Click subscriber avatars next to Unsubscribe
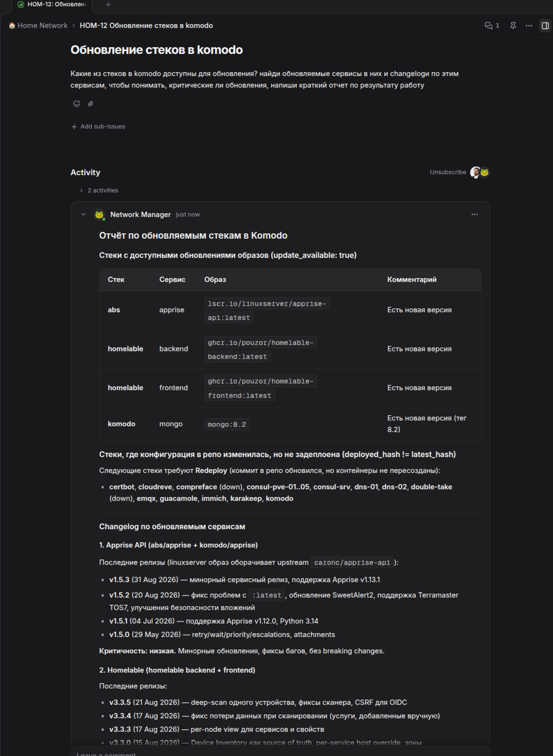The width and height of the screenshot is (553, 756). [x=480, y=172]
